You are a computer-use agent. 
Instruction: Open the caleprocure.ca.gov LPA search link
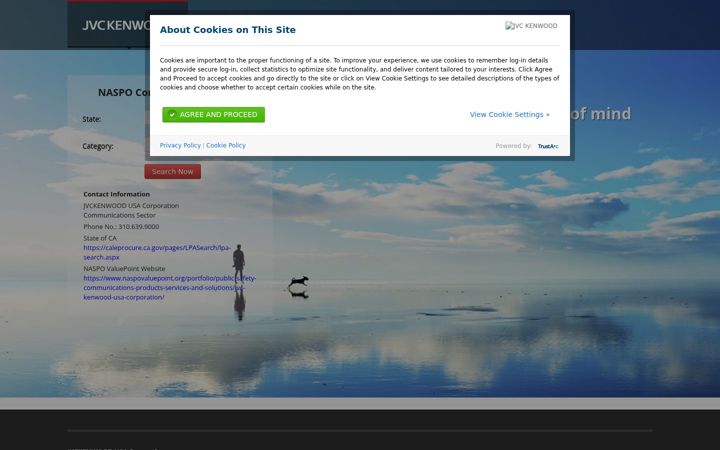(x=157, y=252)
